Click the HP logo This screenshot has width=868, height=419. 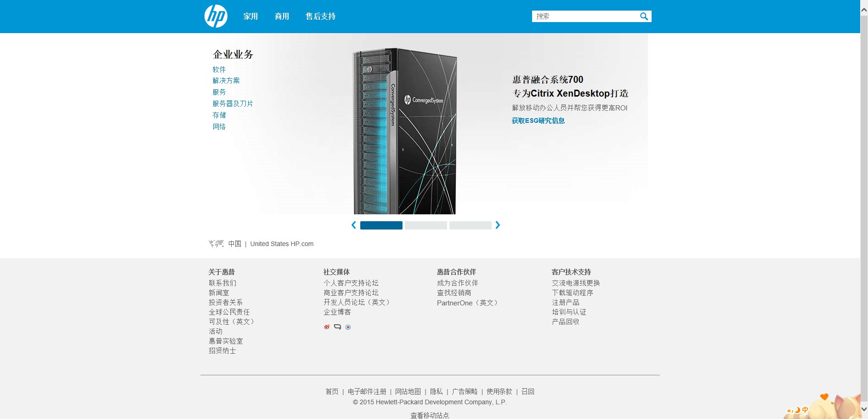tap(216, 16)
